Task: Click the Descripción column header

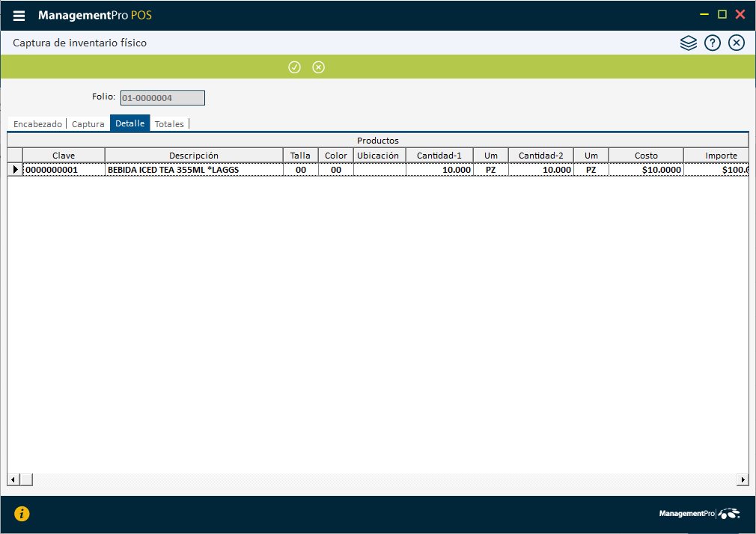Action: point(193,156)
